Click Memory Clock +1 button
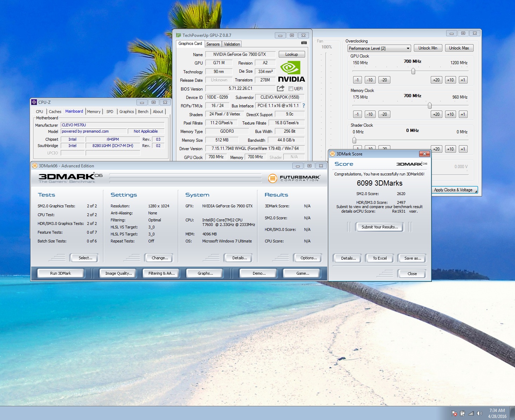The image size is (515, 420). click(x=463, y=114)
